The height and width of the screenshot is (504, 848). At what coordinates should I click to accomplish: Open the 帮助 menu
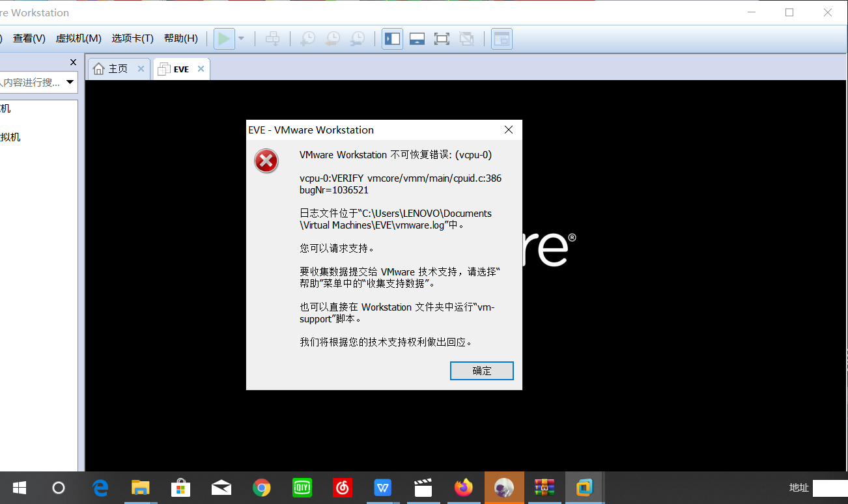tap(180, 38)
